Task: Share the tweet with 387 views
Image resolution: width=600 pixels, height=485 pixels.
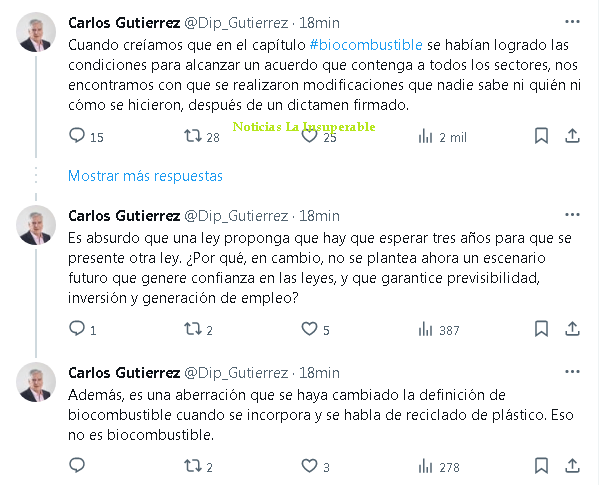Action: click(x=572, y=329)
